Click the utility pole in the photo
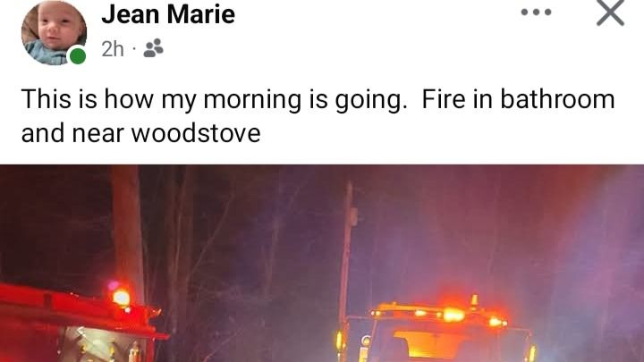This screenshot has width=644, height=362. click(x=347, y=255)
